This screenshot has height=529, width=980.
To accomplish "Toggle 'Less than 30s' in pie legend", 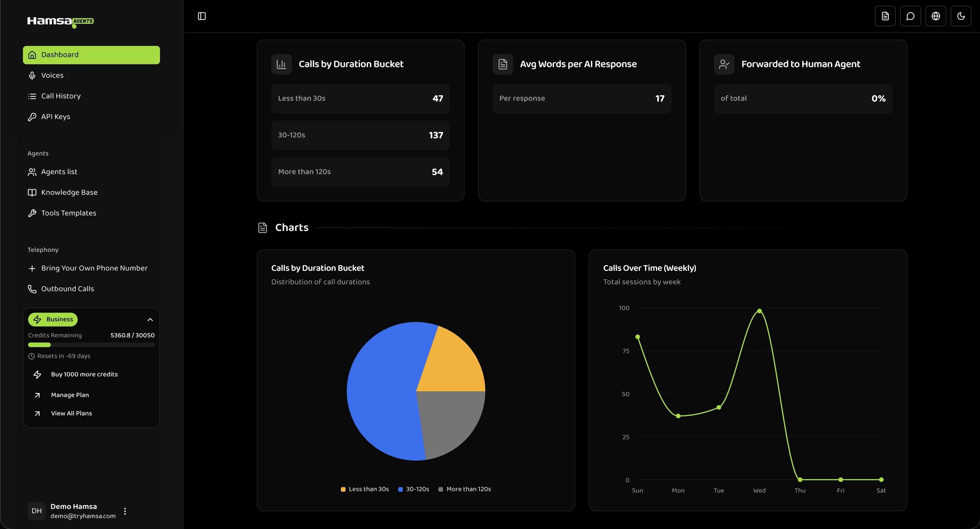I will click(x=364, y=489).
